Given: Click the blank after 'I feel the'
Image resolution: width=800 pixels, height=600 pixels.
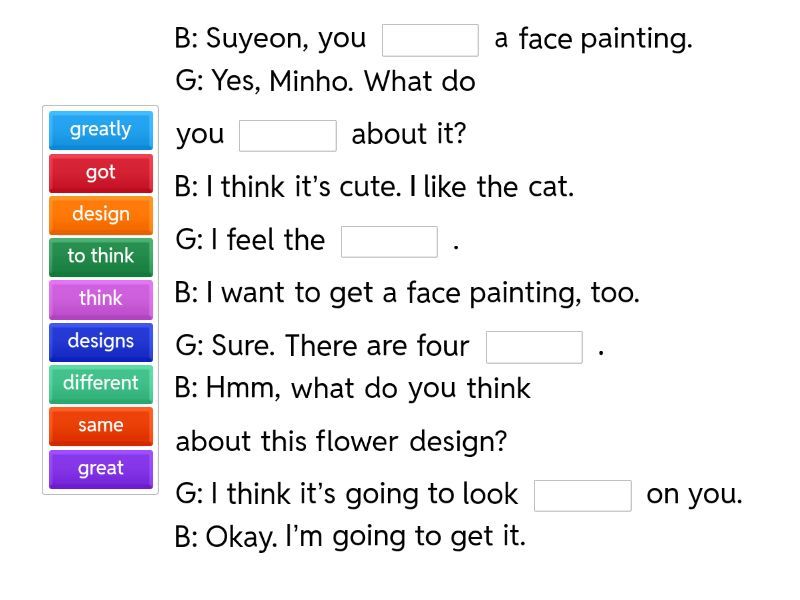Looking at the screenshot, I should [x=389, y=242].
